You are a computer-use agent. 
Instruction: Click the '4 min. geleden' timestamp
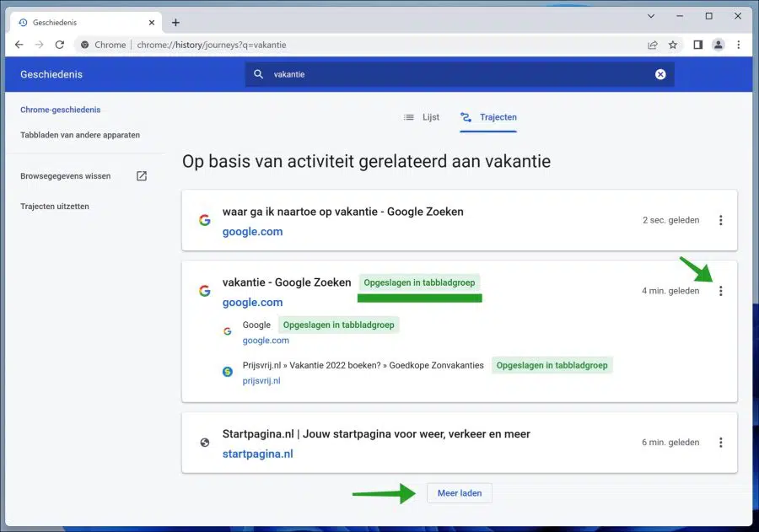pyautogui.click(x=670, y=291)
